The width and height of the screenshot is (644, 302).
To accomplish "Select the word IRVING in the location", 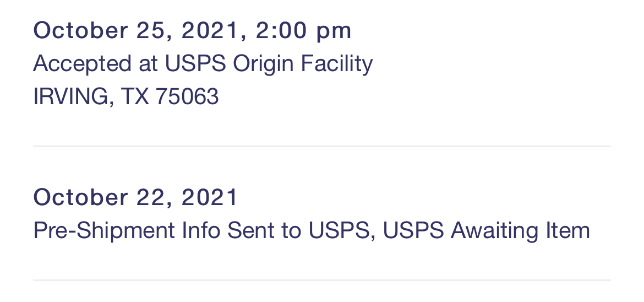I will [72, 97].
